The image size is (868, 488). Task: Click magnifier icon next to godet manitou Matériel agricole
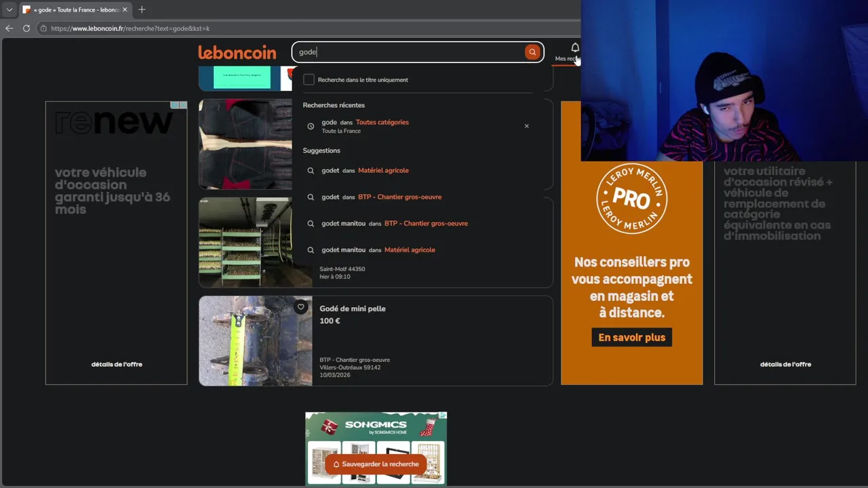(311, 250)
